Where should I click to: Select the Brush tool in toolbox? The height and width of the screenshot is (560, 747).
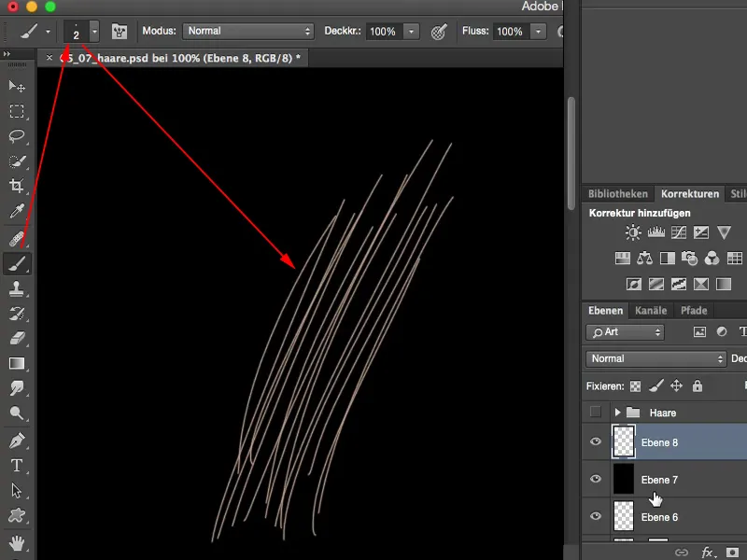[17, 263]
